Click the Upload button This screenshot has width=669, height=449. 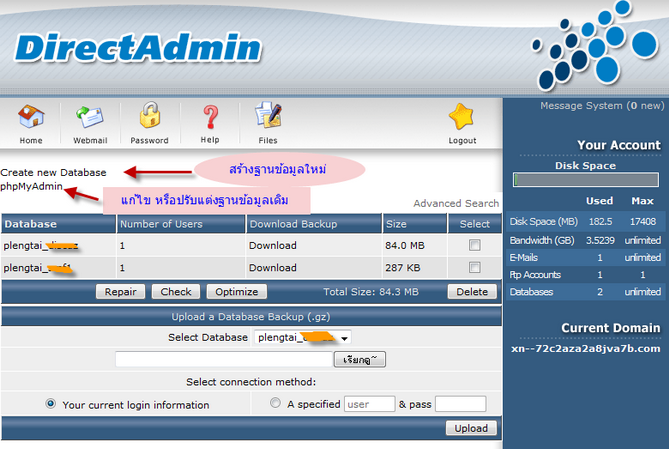point(471,428)
